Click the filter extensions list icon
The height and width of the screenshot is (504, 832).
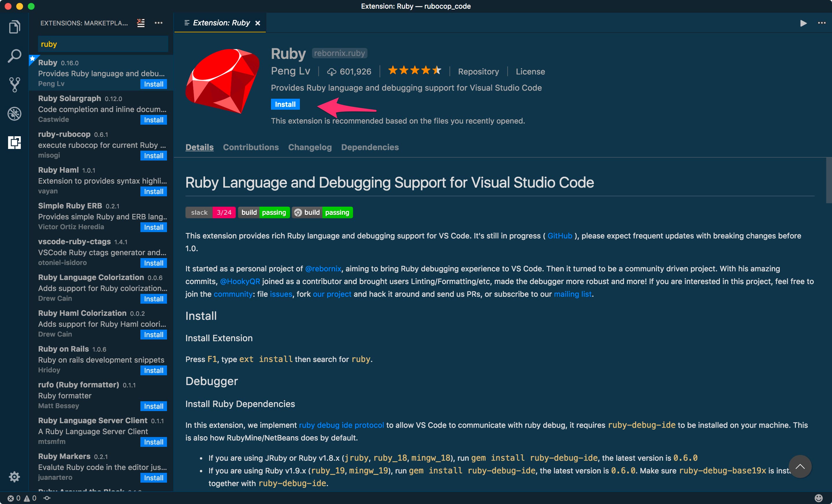click(141, 23)
